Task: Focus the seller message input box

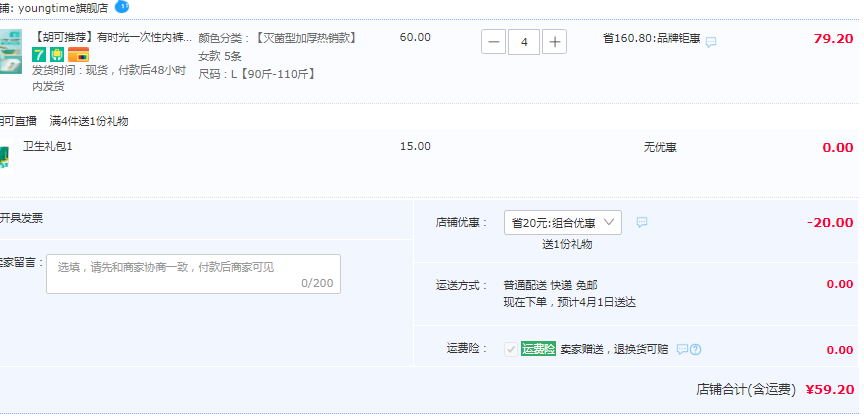Action: pyautogui.click(x=193, y=274)
